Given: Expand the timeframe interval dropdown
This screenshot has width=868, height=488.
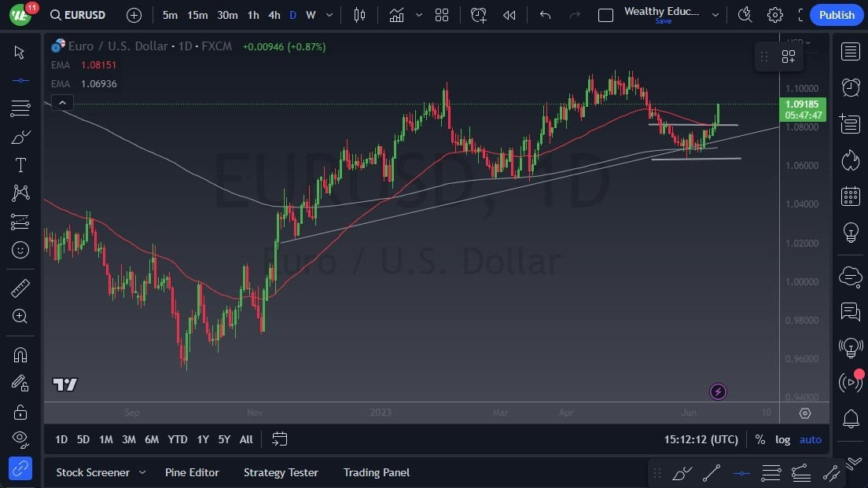Looking at the screenshot, I should click(x=329, y=14).
